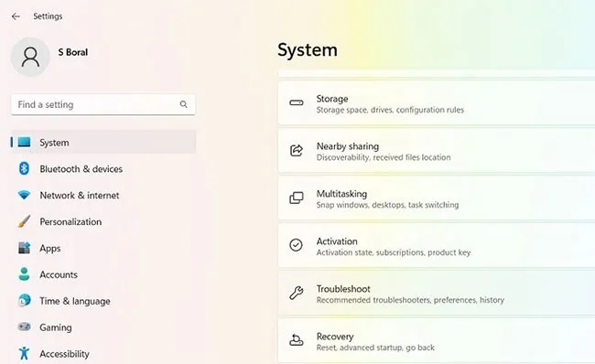Go to Accounts settings
Screen dimensions: 595x364
[x=103, y=274]
